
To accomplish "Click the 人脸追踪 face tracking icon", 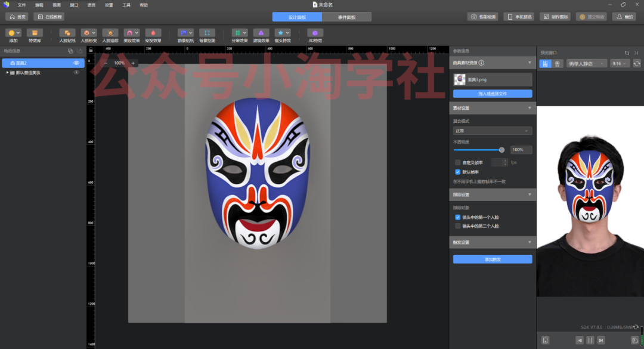I will point(110,33).
